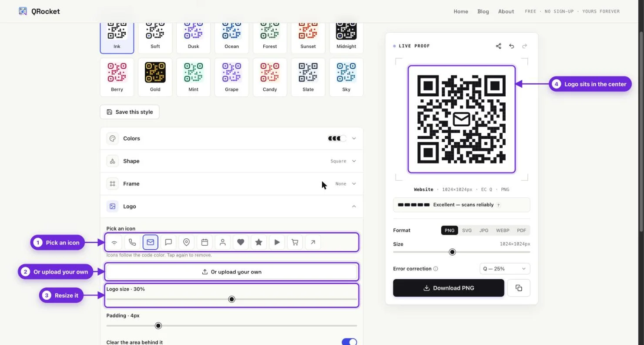
Task: Go to the Home page
Action: [461, 11]
